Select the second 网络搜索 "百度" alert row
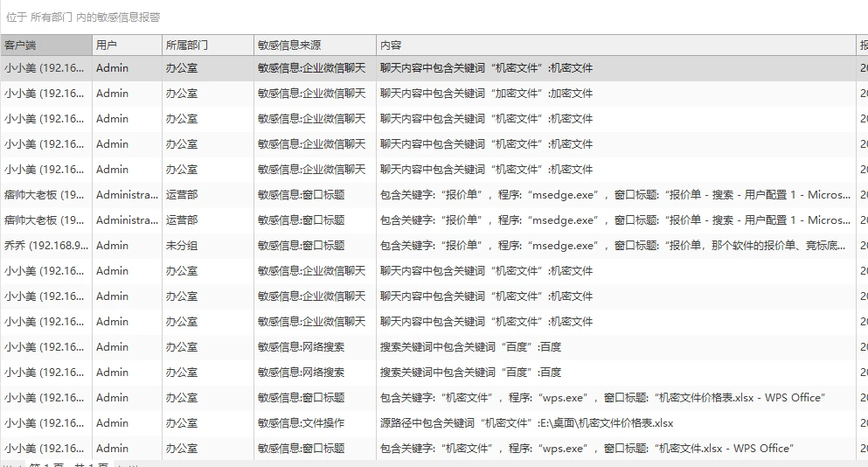868x467 pixels. (x=434, y=373)
